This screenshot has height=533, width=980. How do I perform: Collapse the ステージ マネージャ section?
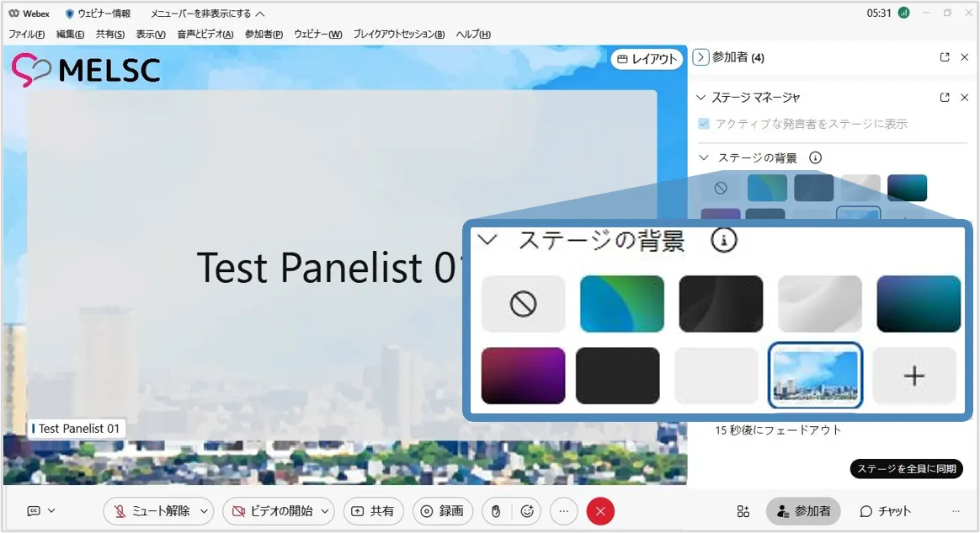tap(700, 98)
